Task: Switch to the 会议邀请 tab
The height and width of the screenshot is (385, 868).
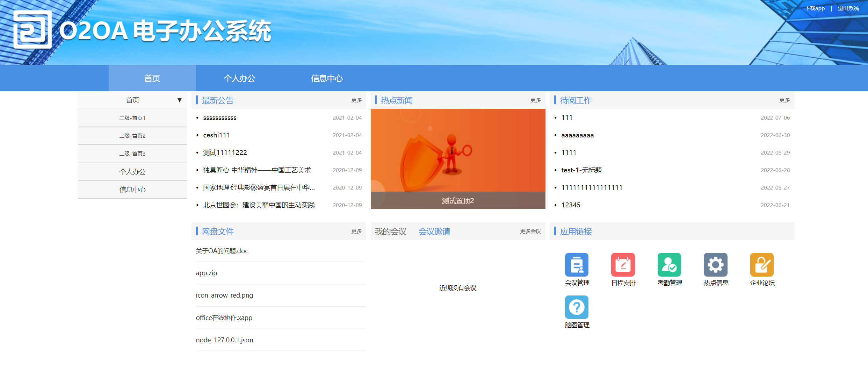Action: pyautogui.click(x=434, y=231)
